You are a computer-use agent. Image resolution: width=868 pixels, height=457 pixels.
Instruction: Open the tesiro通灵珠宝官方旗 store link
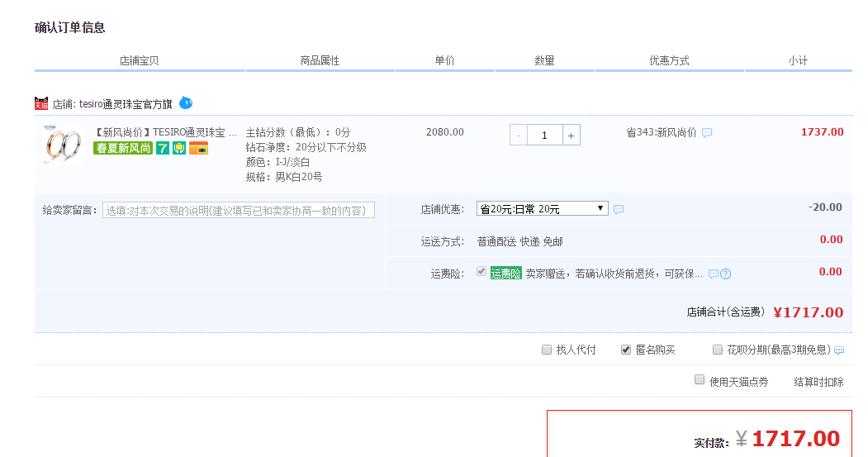[x=126, y=104]
